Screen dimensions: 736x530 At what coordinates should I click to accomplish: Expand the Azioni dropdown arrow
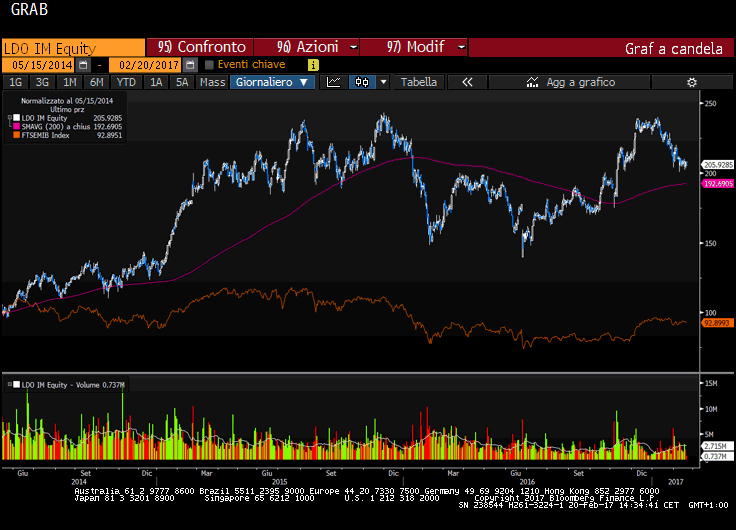tap(353, 47)
